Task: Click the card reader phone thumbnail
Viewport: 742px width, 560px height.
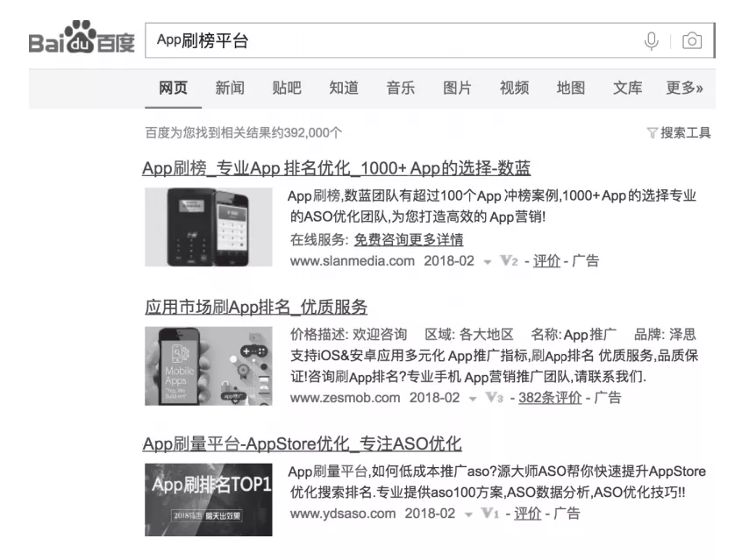Action: (208, 227)
